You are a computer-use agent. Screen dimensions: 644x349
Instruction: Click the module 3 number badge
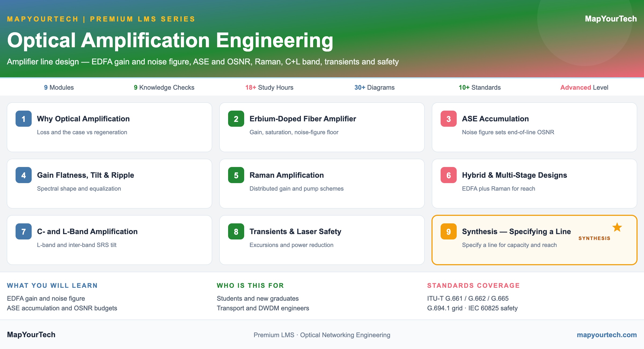pos(449,119)
